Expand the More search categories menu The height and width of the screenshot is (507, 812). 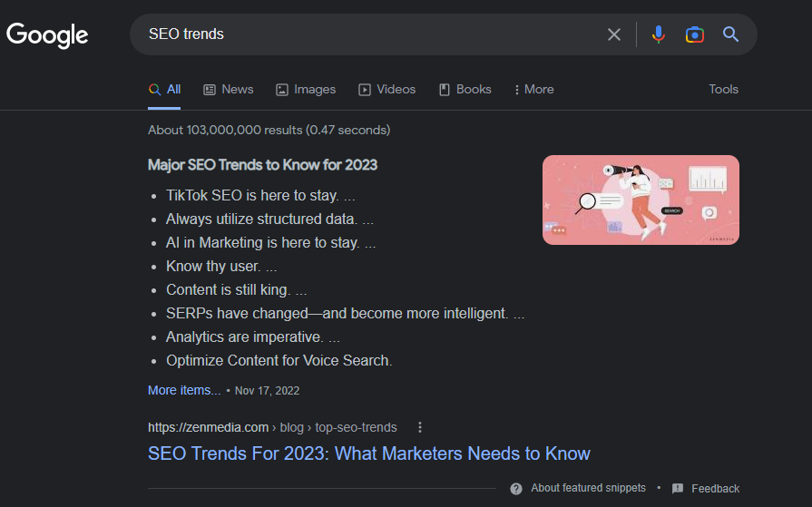[x=533, y=90]
